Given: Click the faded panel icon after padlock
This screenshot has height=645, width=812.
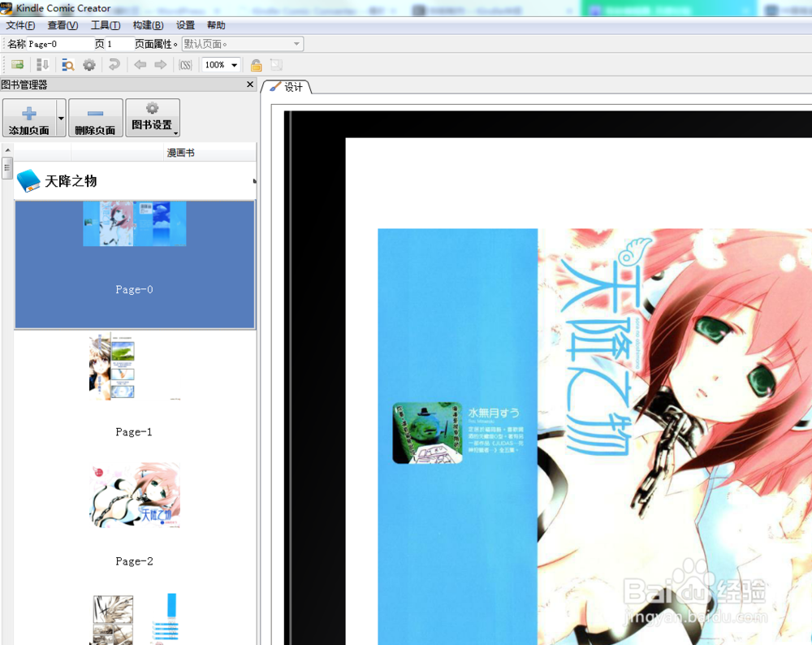Looking at the screenshot, I should pos(277,65).
